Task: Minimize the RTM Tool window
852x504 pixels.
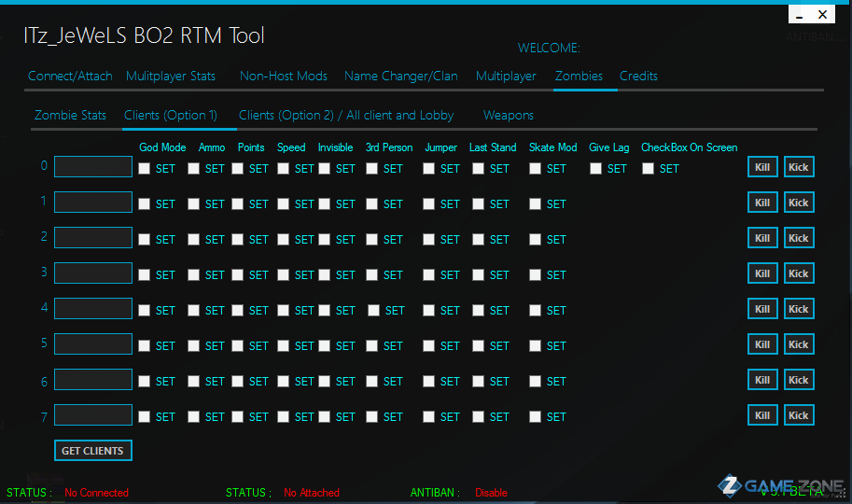Action: pos(800,15)
